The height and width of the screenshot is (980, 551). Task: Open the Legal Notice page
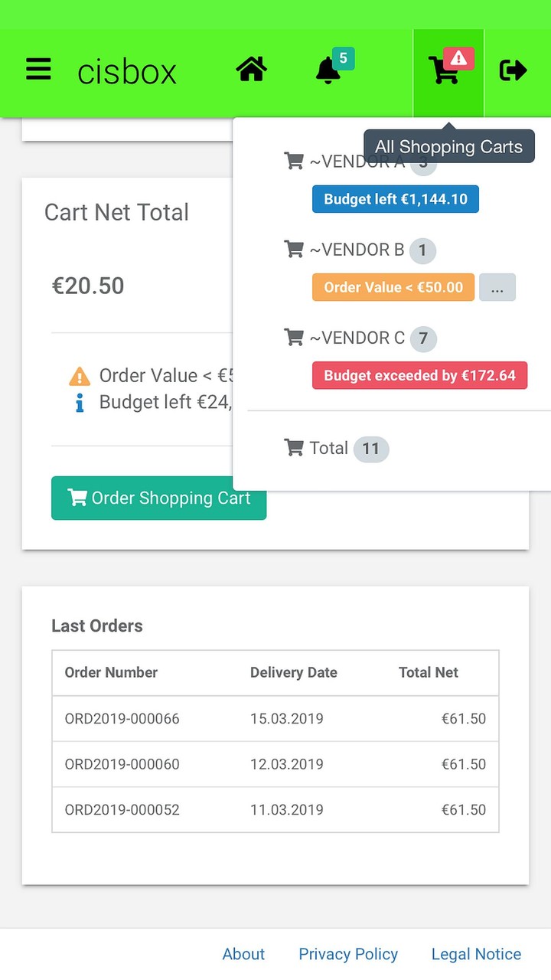tap(475, 954)
